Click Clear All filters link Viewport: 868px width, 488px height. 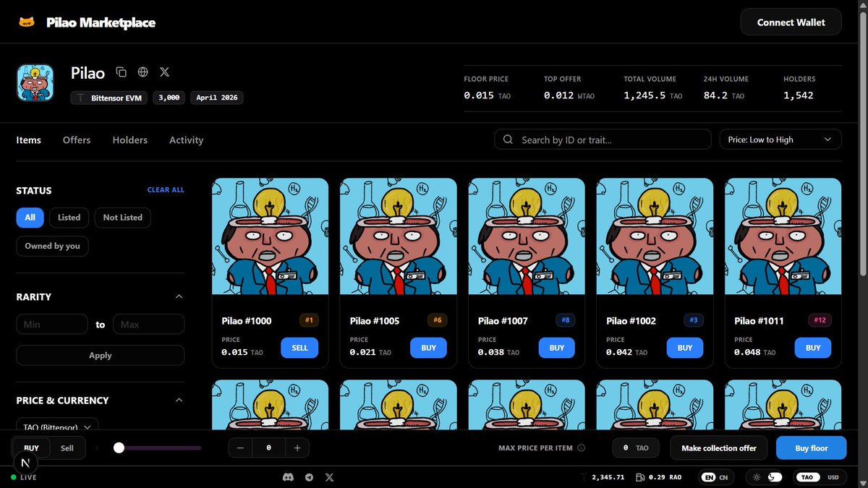166,190
